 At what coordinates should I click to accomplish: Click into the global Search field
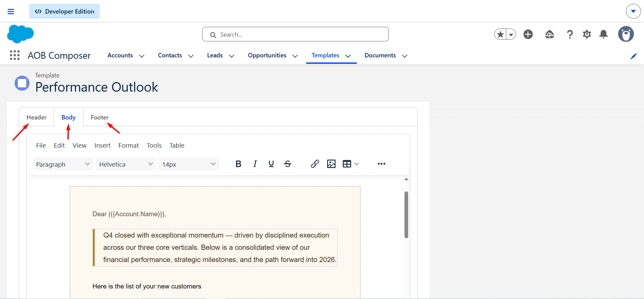click(x=296, y=34)
